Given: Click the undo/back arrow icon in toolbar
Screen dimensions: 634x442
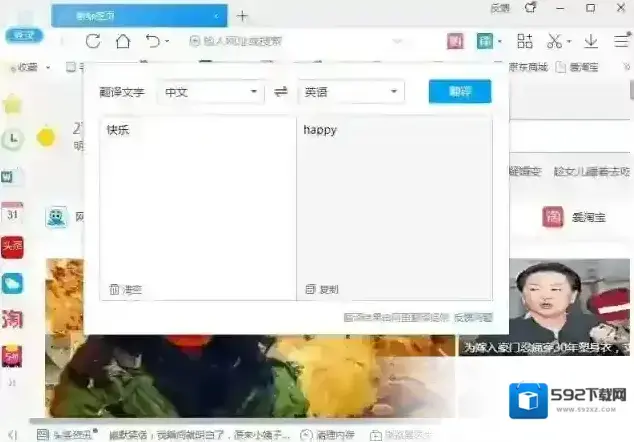Looking at the screenshot, I should [x=152, y=41].
